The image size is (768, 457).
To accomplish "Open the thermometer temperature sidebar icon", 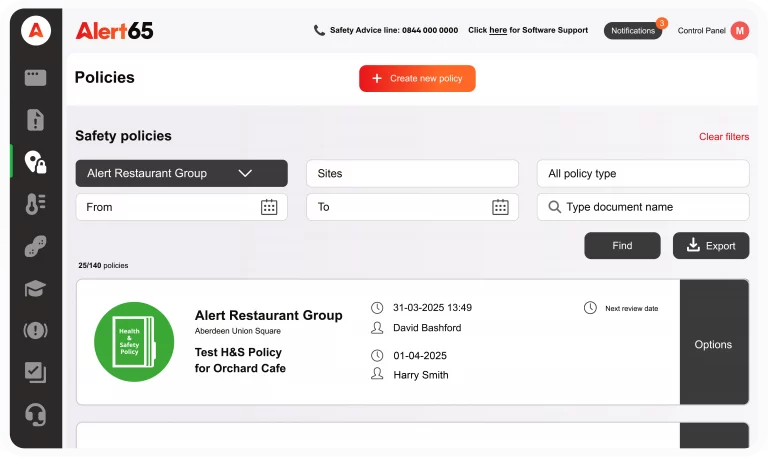I will tap(35, 204).
